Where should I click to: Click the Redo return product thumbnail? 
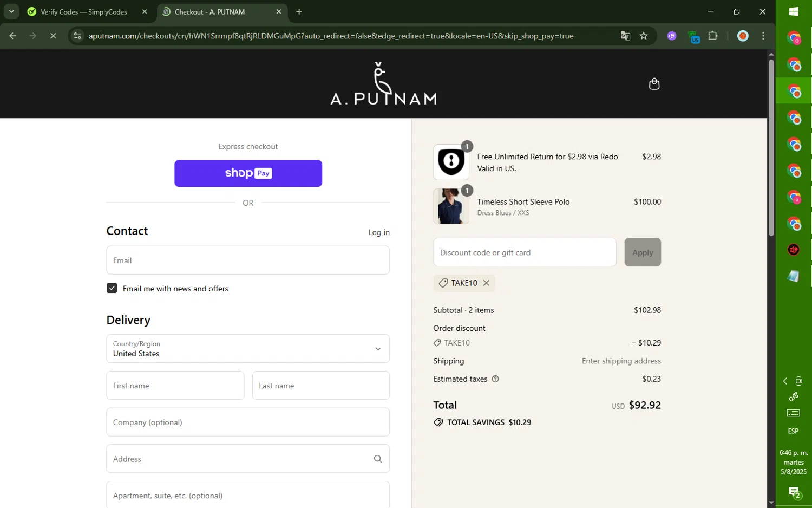point(451,162)
